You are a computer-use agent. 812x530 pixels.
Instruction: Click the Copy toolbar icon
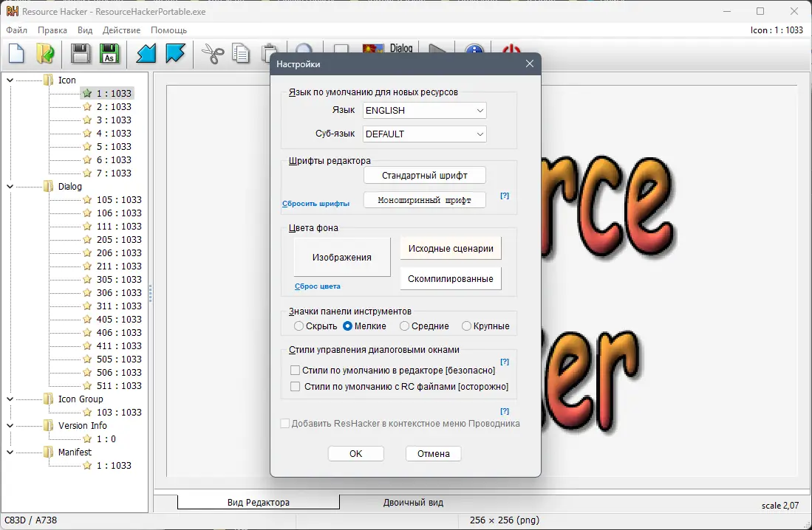239,53
